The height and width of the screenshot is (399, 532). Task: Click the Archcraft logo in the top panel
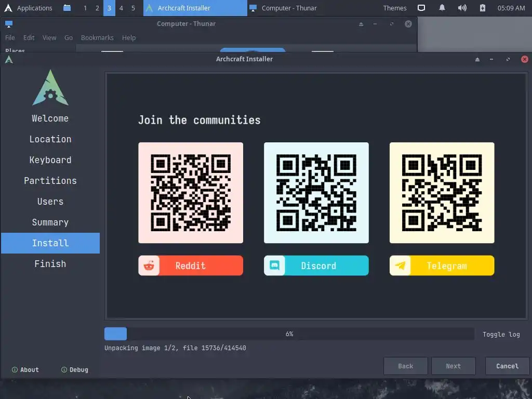[8, 8]
